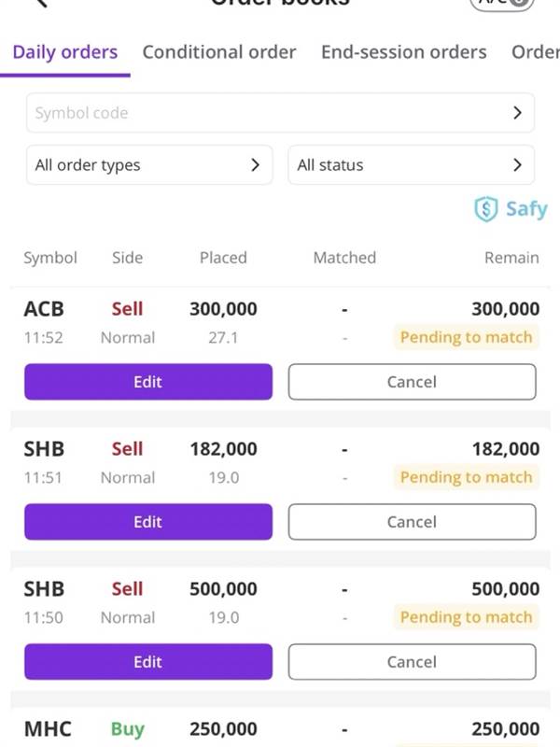
Task: Expand the All status dropdown
Action: [x=411, y=165]
